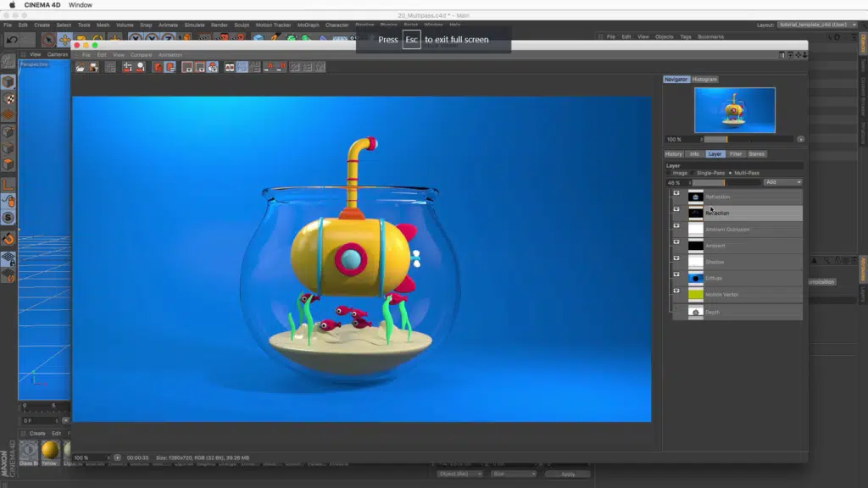Open the Compare menu in Picture Viewer
This screenshot has width=868, height=488.
pyautogui.click(x=142, y=55)
